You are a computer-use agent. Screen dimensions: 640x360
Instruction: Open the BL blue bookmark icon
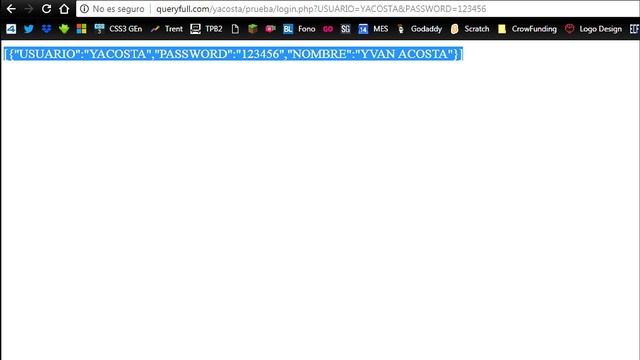coord(288,29)
